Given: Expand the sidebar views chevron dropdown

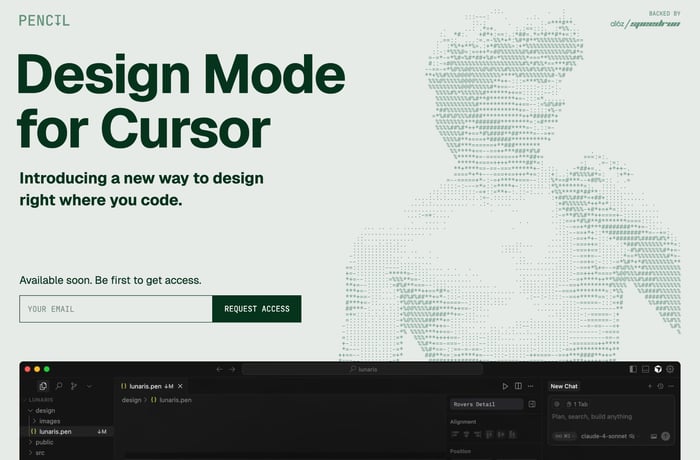Looking at the screenshot, I should tap(89, 386).
